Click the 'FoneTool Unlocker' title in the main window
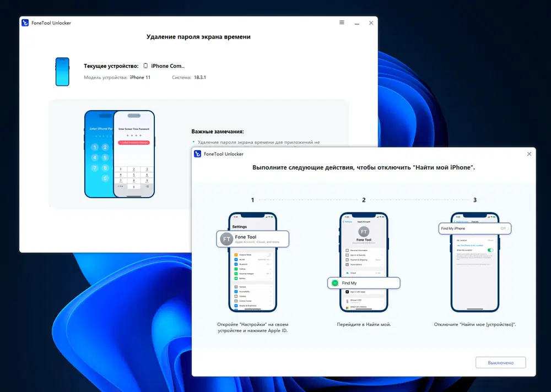This screenshot has width=551, height=392. pos(51,23)
